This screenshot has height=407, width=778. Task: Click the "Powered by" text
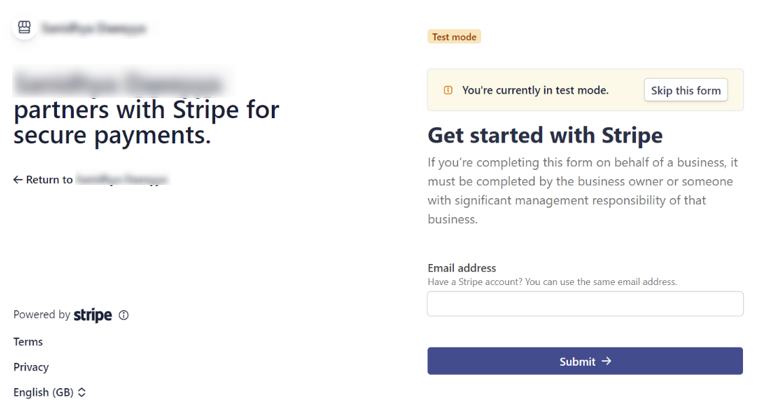tap(41, 315)
